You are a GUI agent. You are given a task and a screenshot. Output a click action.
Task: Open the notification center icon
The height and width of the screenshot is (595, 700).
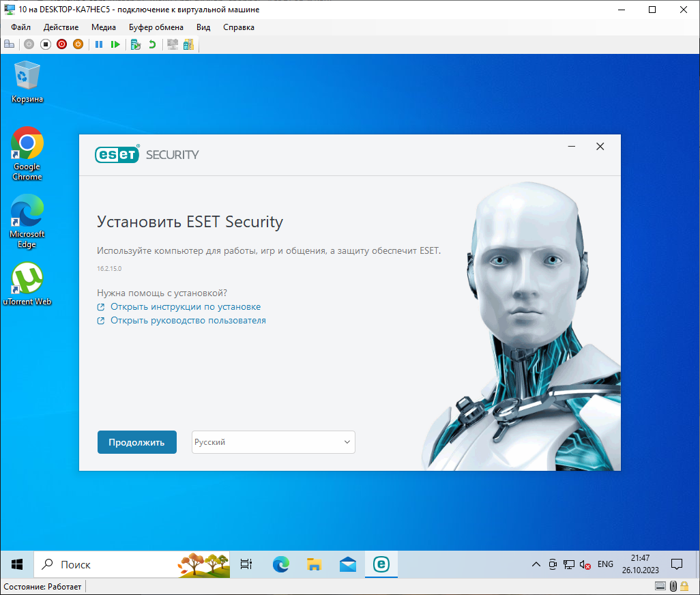click(677, 564)
